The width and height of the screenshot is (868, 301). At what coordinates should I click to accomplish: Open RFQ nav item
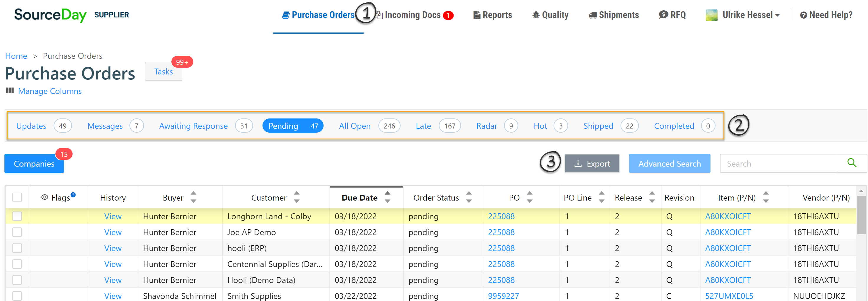click(672, 15)
